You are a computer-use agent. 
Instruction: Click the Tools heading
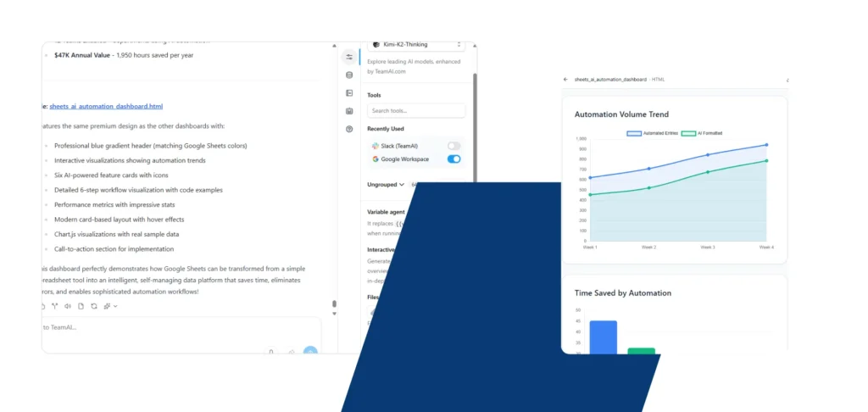point(374,95)
